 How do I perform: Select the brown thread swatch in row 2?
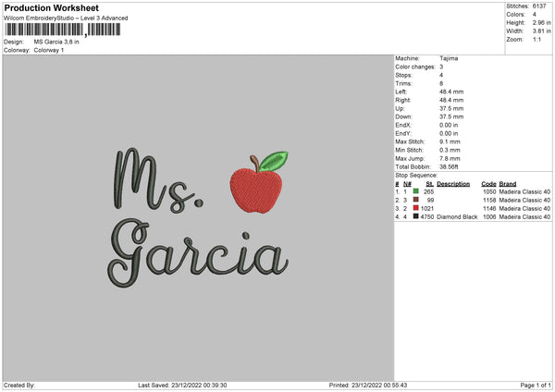(x=415, y=200)
